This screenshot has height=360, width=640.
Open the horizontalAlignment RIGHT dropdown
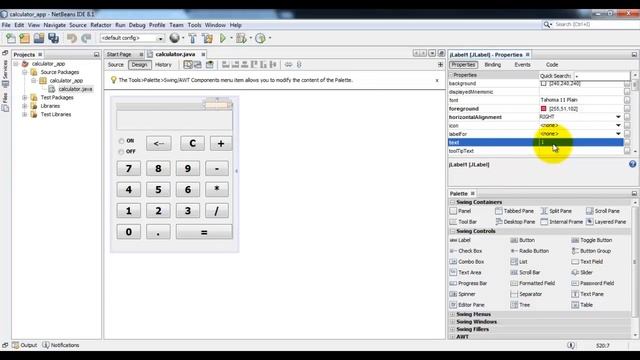coord(618,117)
